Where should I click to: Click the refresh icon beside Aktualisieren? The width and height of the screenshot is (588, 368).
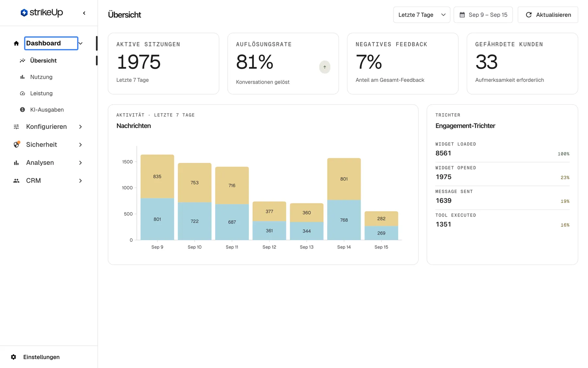coord(529,15)
